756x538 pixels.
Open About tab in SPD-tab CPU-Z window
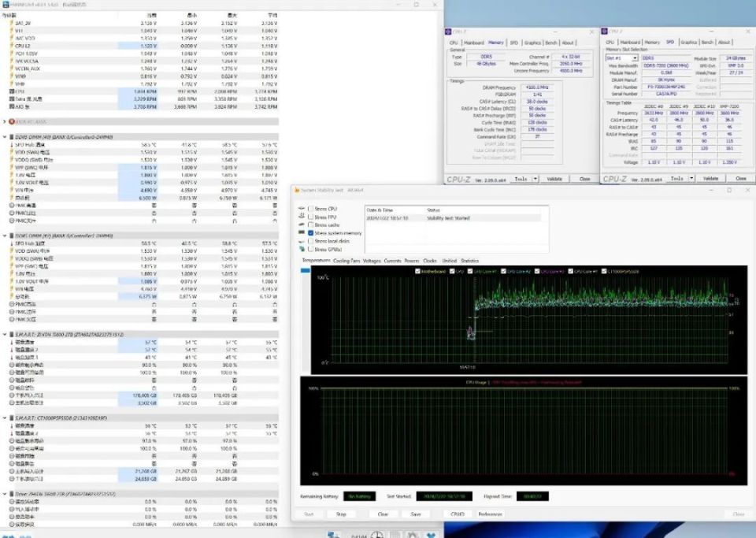coord(724,43)
